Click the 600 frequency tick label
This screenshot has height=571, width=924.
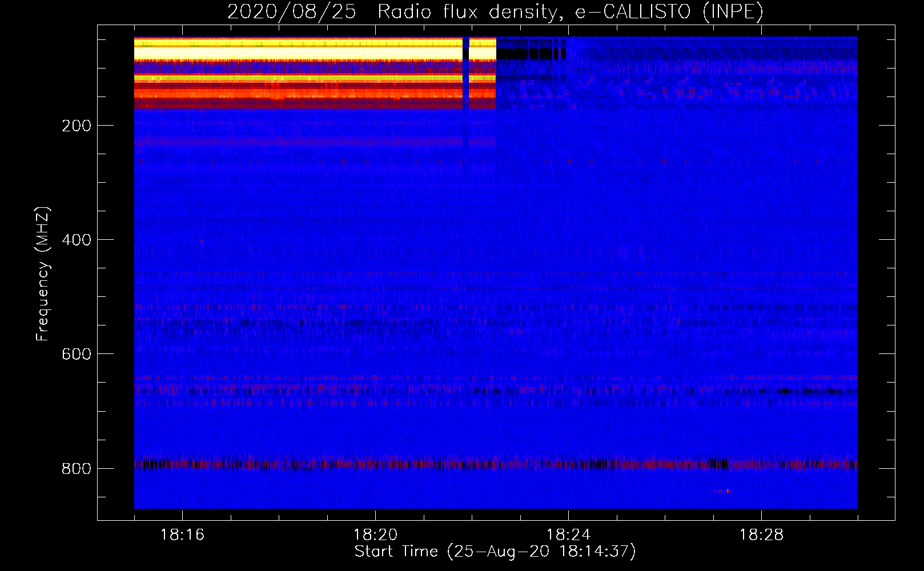click(x=77, y=354)
